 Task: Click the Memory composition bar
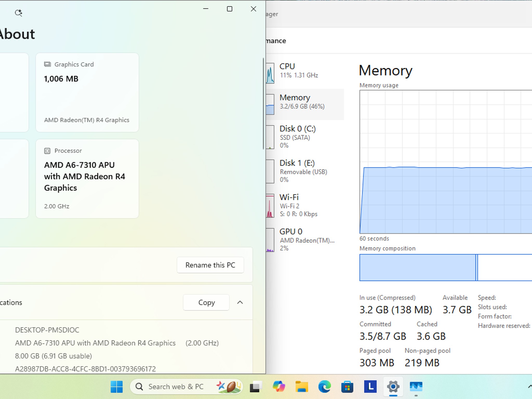point(446,268)
